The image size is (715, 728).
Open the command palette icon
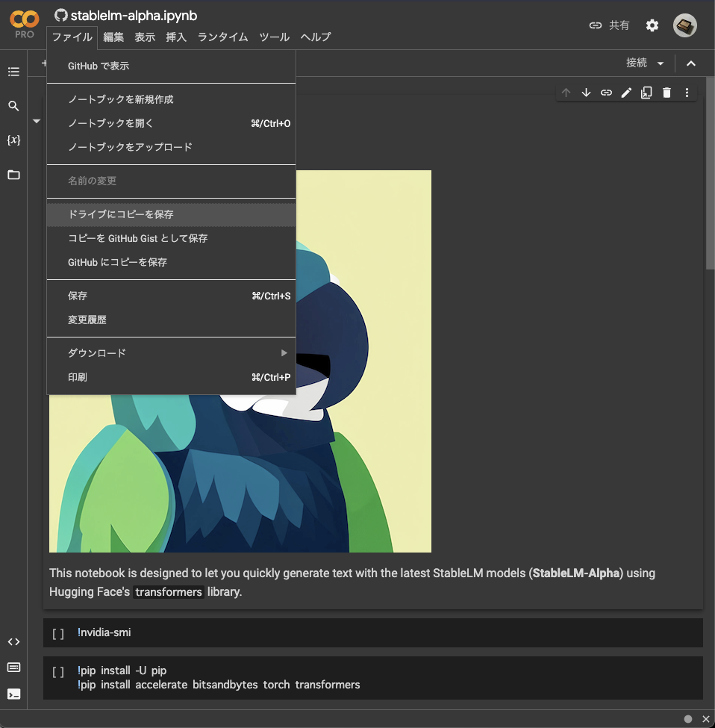13,668
